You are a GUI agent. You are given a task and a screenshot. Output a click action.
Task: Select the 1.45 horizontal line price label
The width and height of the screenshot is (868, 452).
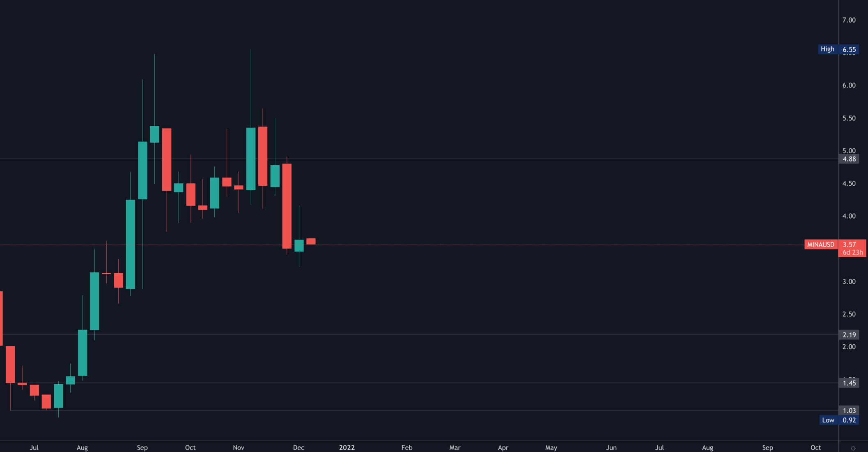click(x=849, y=383)
